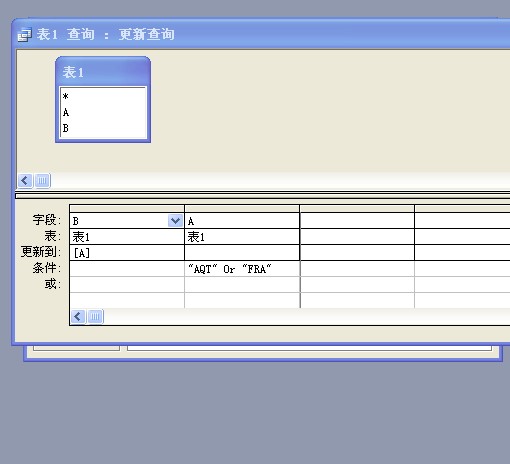Click the empty 或 cell under column A
This screenshot has width=510, height=464.
242,284
